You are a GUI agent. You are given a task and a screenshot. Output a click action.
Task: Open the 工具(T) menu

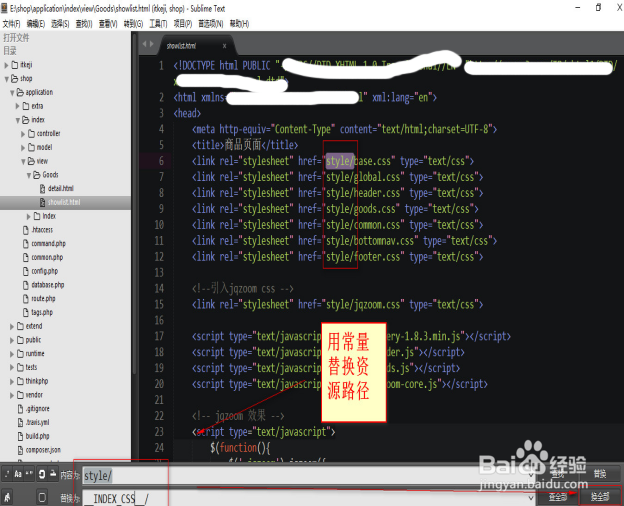pyautogui.click(x=158, y=24)
